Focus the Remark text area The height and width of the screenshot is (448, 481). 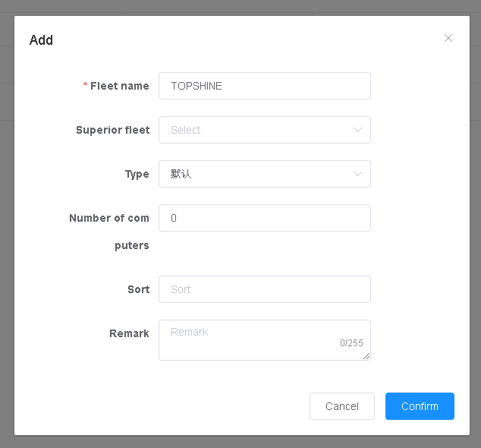pyautogui.click(x=250, y=339)
